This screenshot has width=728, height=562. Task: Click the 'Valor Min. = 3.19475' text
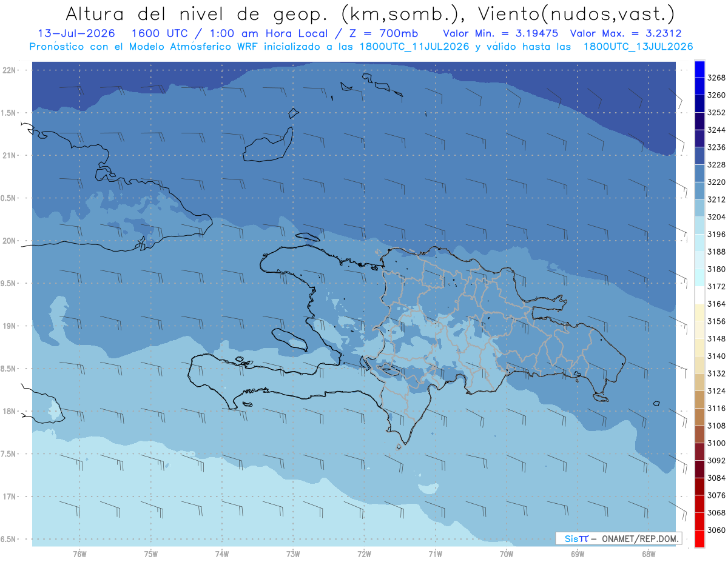click(x=501, y=33)
